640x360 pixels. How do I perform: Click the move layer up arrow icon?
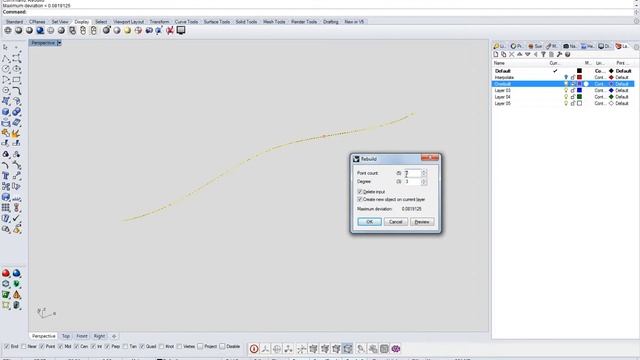click(x=520, y=54)
